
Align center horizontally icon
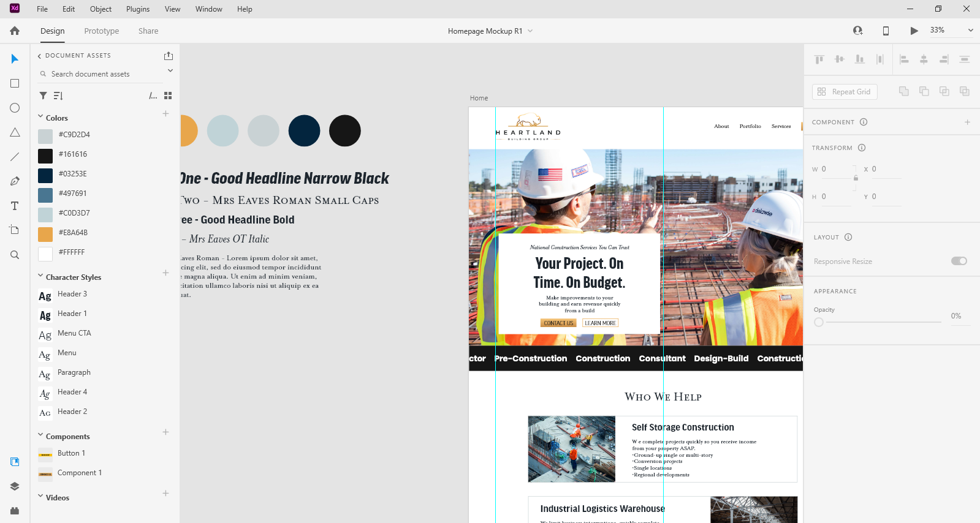tap(924, 59)
